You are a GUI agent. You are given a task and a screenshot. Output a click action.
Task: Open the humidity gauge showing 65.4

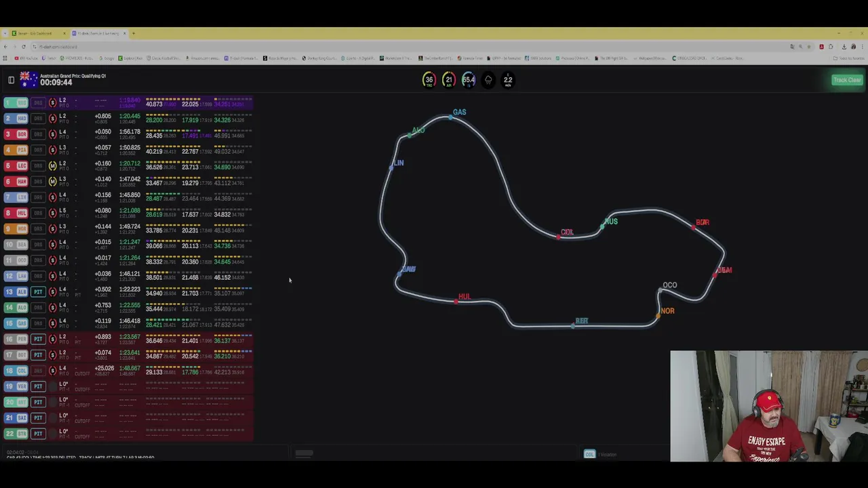pos(469,80)
